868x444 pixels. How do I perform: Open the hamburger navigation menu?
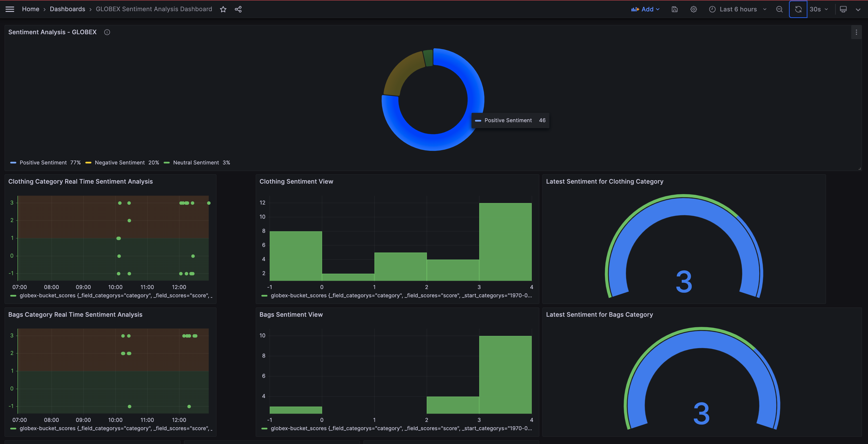(10, 9)
